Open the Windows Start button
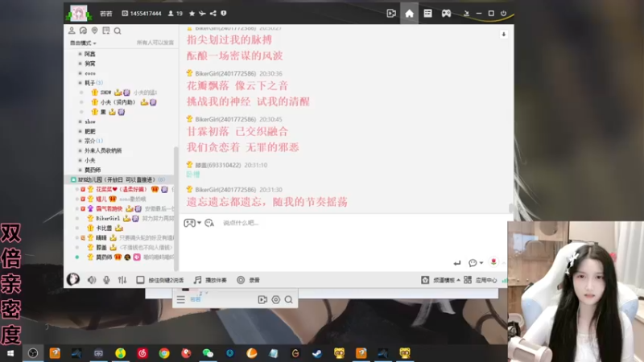The height and width of the screenshot is (362, 644). point(10,353)
